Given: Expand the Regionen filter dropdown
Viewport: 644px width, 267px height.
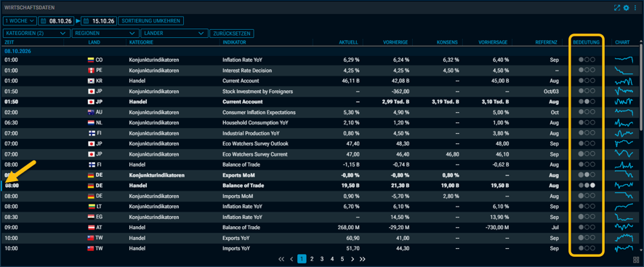Looking at the screenshot, I should click(x=105, y=33).
